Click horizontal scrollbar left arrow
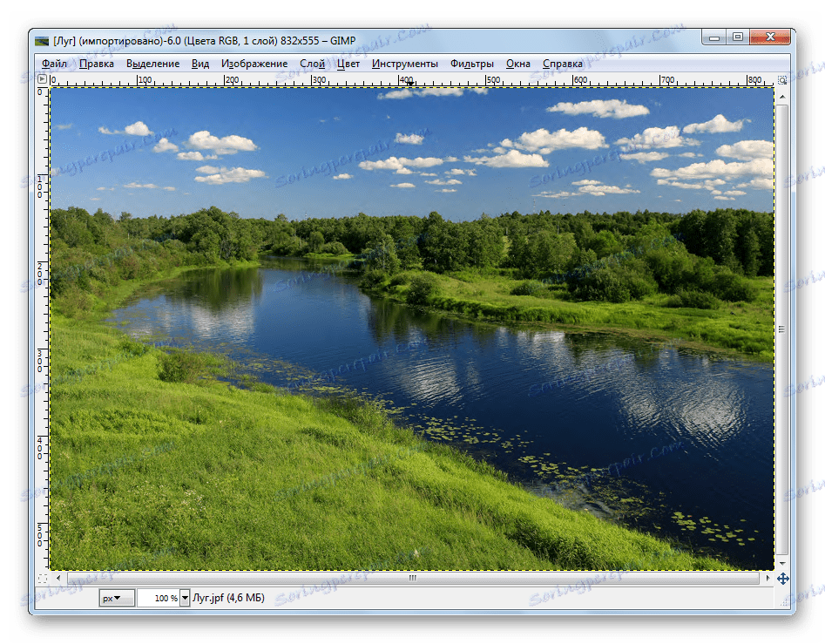Screen dimensions: 825x644 pos(58,578)
